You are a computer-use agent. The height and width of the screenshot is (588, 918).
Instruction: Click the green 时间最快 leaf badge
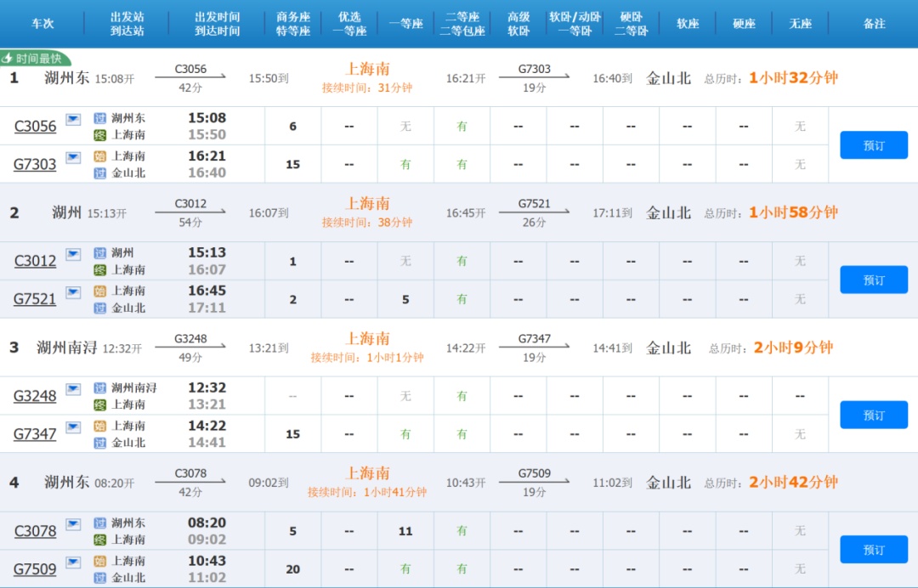[36, 59]
